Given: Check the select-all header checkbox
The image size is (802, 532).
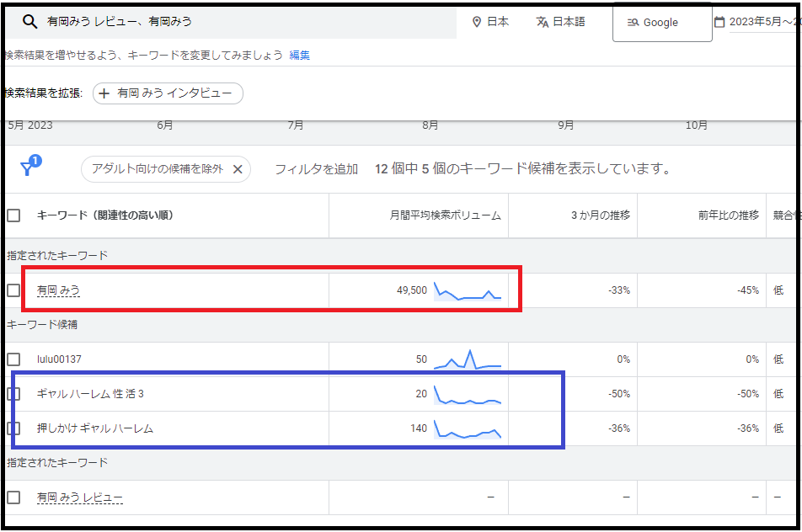Looking at the screenshot, I should click(13, 215).
